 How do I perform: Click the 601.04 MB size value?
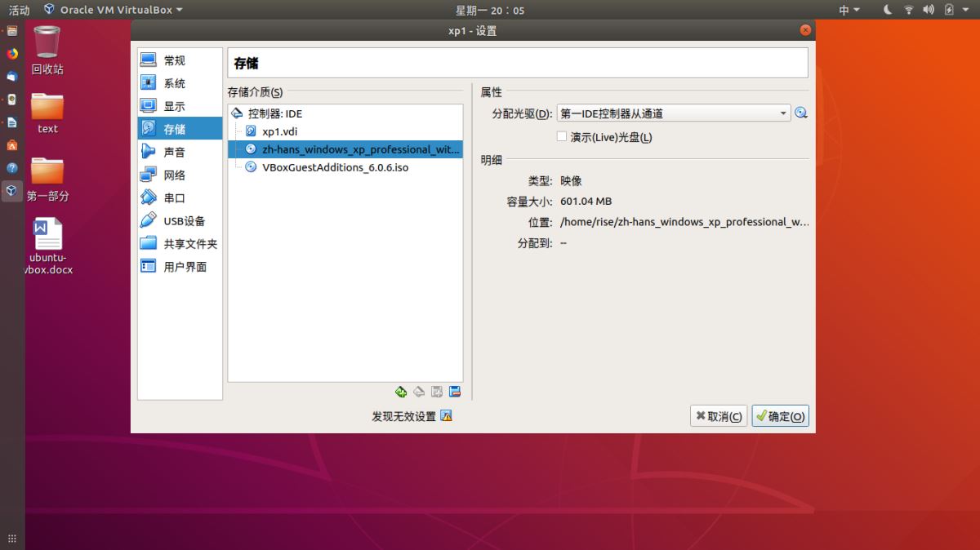[x=586, y=201]
